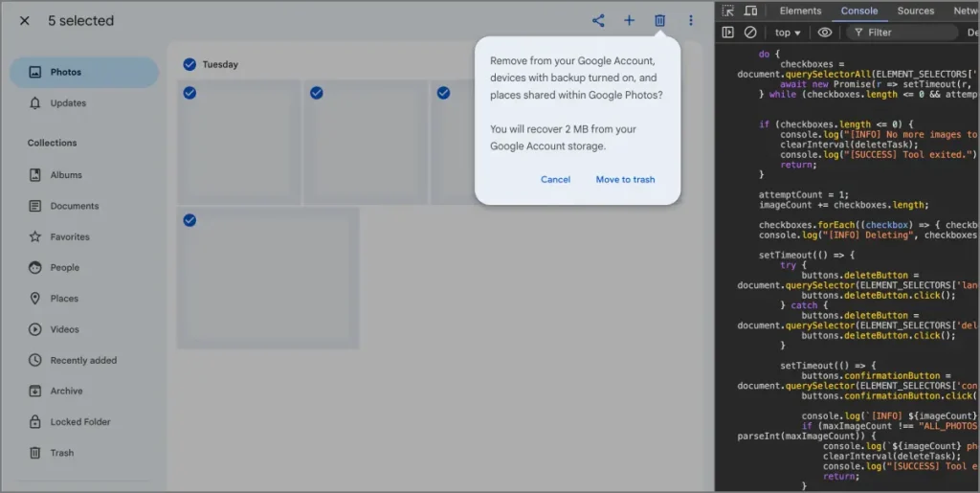Confirm with Move to trash
This screenshot has height=493, width=980.
[x=625, y=179]
